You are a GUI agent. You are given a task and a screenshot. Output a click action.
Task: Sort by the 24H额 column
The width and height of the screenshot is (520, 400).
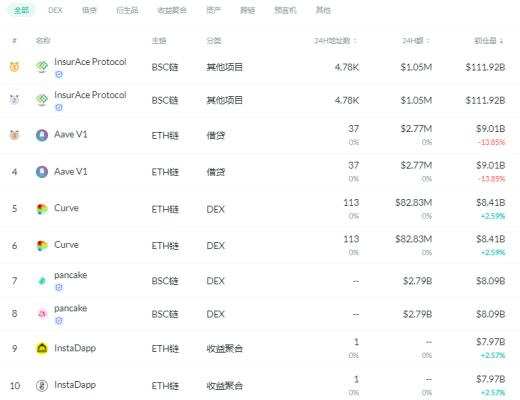[416, 41]
